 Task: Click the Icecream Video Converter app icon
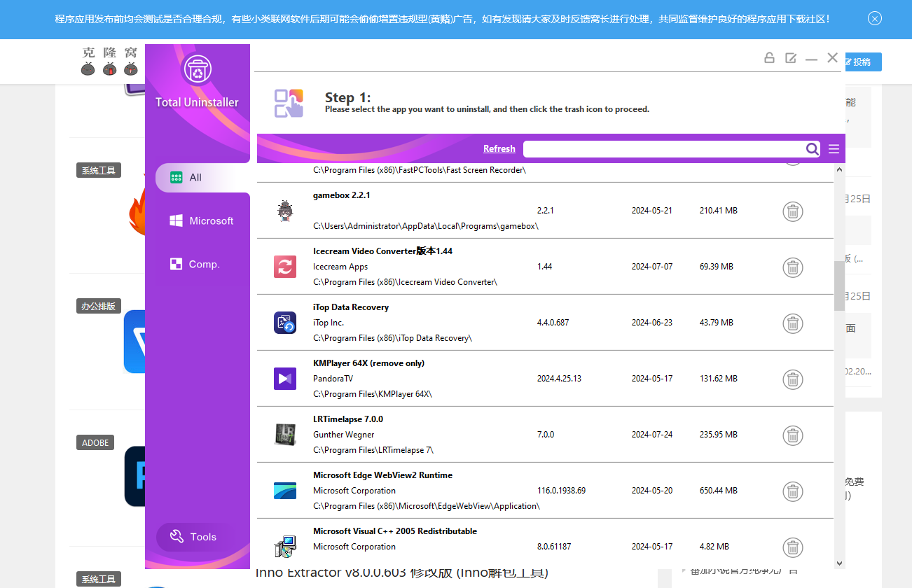coord(285,267)
